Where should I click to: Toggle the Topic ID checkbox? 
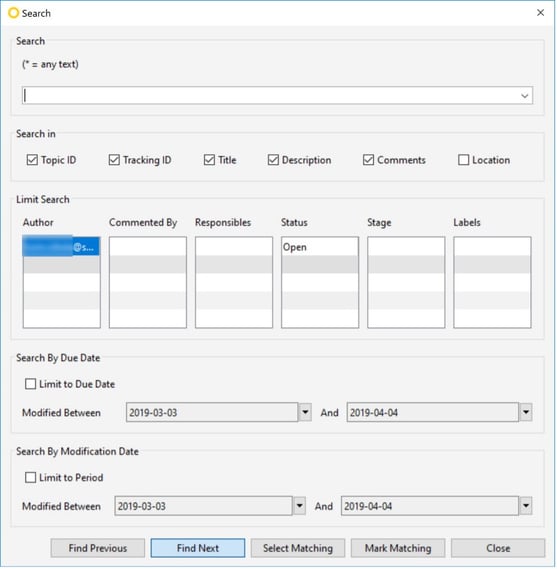point(32,160)
